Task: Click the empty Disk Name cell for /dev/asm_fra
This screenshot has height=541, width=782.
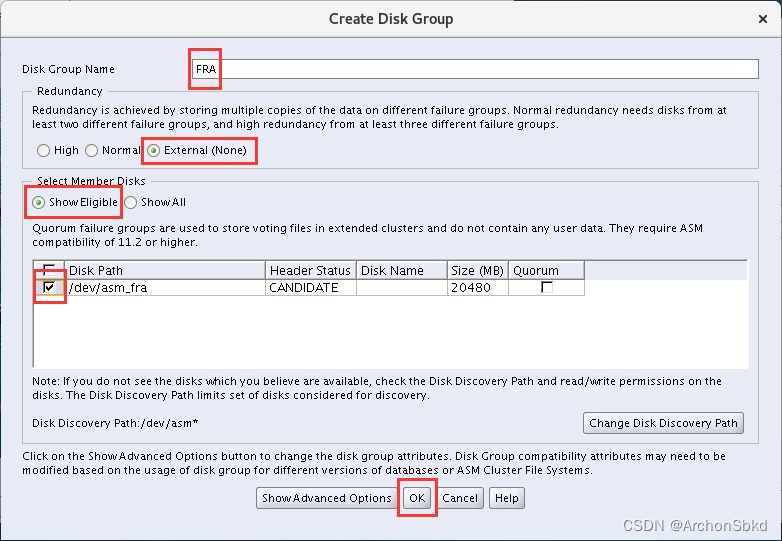Action: pos(402,288)
